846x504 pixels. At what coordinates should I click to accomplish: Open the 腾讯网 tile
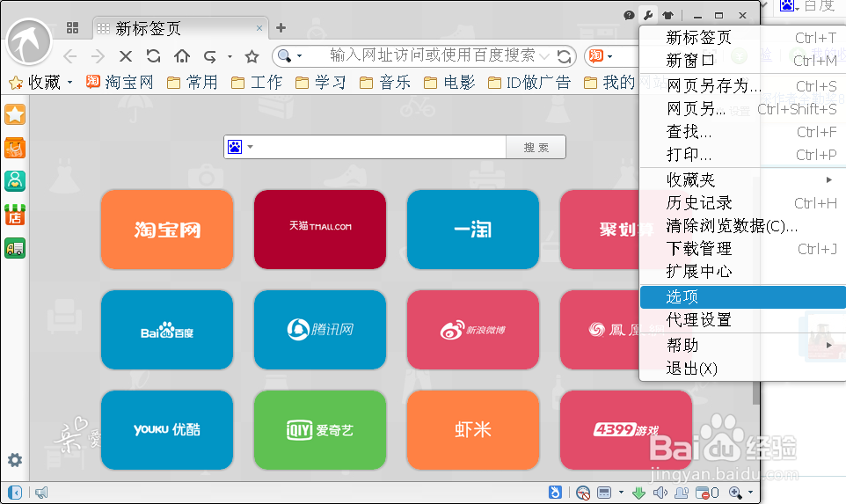coord(320,330)
